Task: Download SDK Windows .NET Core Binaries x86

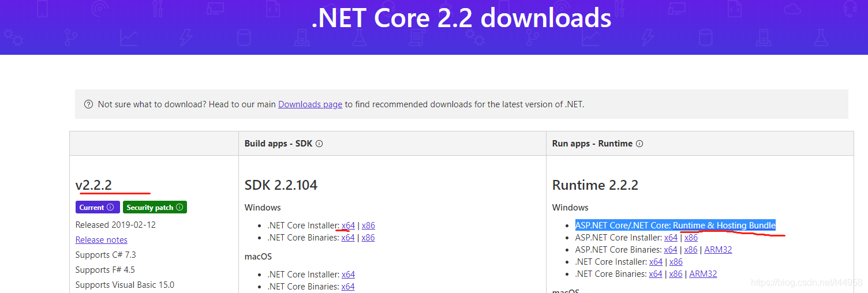Action: coord(368,238)
